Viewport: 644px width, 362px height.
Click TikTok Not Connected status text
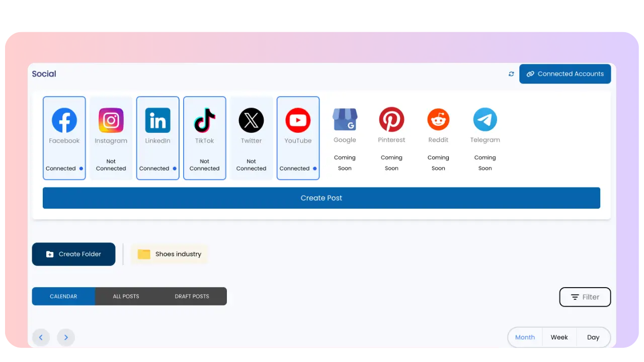(x=205, y=165)
